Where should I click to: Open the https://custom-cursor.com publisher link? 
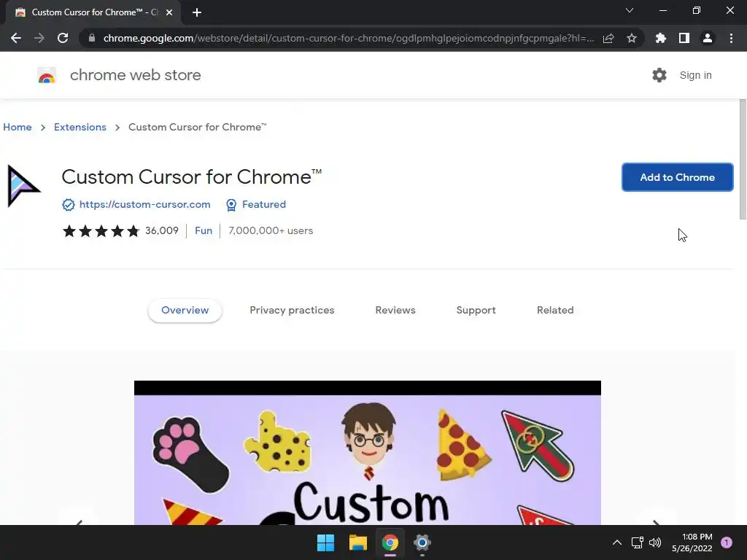click(x=145, y=204)
